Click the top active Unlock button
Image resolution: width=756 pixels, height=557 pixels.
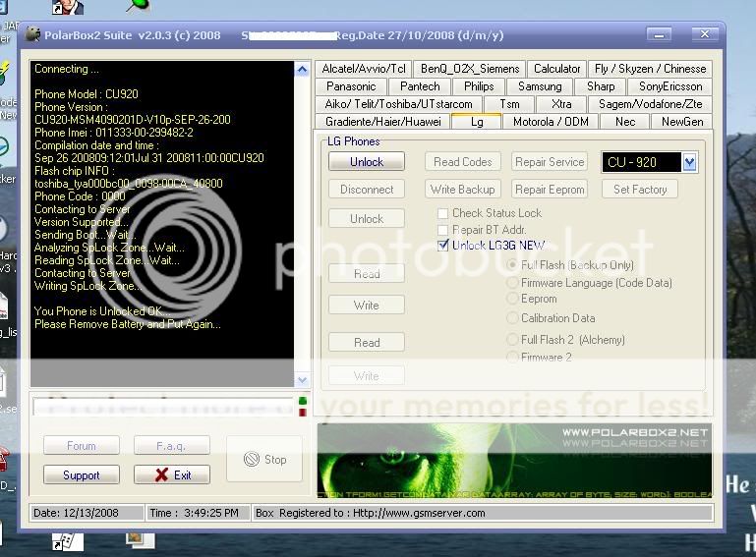[367, 162]
